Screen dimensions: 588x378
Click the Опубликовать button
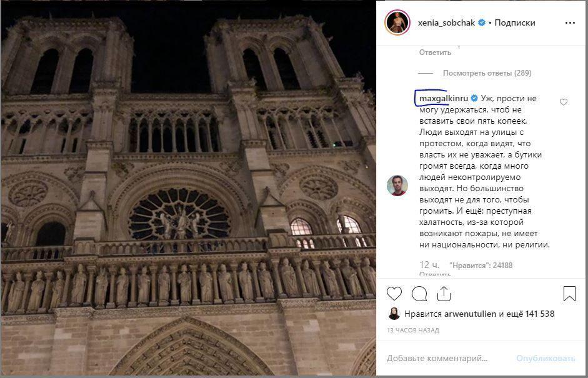(546, 359)
